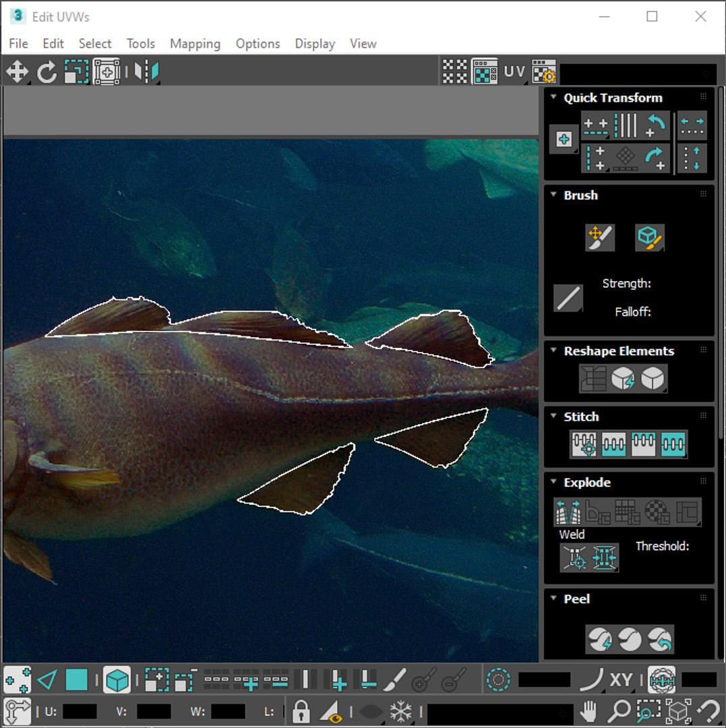The image size is (726, 728).
Task: Click the Set Pivot icon in Quick Transform
Action: [564, 140]
